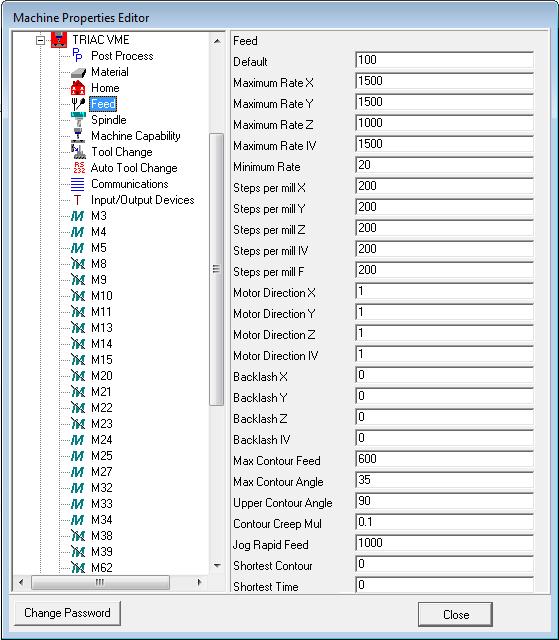This screenshot has height=640, width=559.
Task: Click the tree scroll down arrow
Action: [x=217, y=565]
